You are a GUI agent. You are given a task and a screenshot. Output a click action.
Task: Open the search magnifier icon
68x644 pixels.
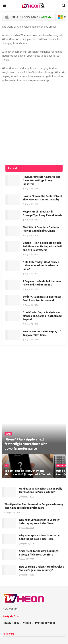point(63,5)
